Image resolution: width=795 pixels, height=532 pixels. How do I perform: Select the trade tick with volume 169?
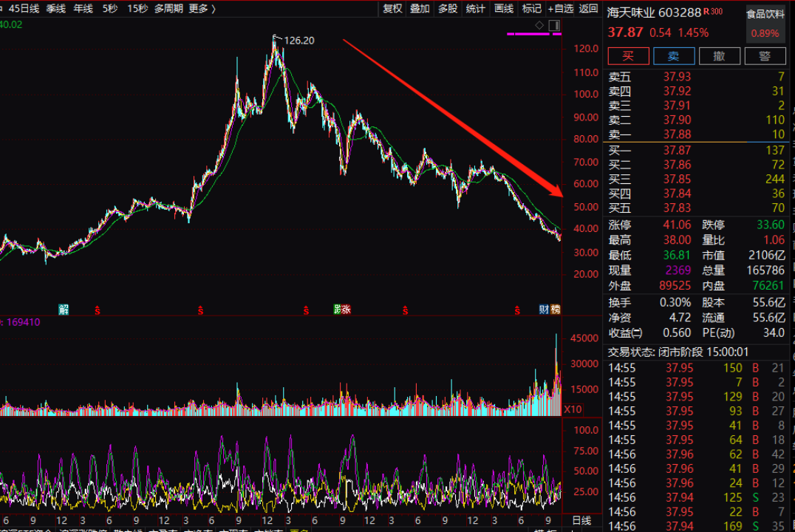[x=696, y=526]
